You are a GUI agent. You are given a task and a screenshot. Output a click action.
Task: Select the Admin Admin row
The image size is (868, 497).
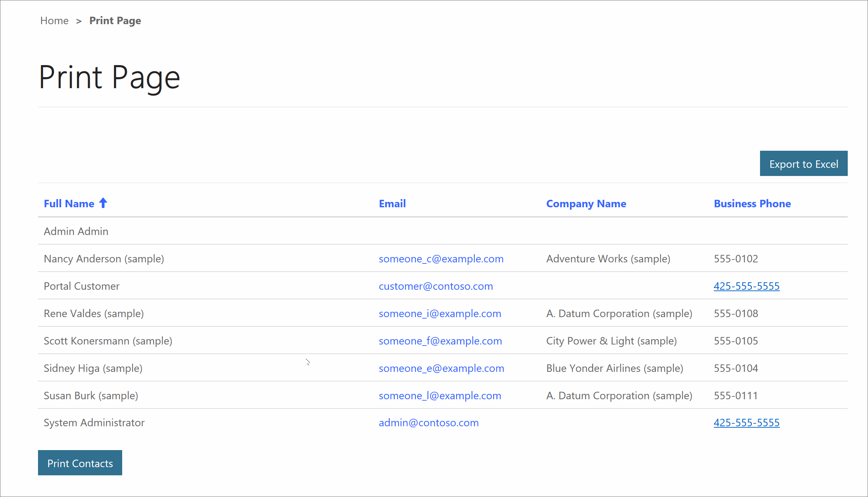pos(76,231)
